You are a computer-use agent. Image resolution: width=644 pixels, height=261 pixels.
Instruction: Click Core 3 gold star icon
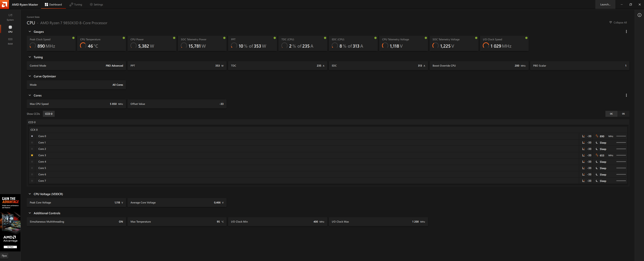point(32,155)
